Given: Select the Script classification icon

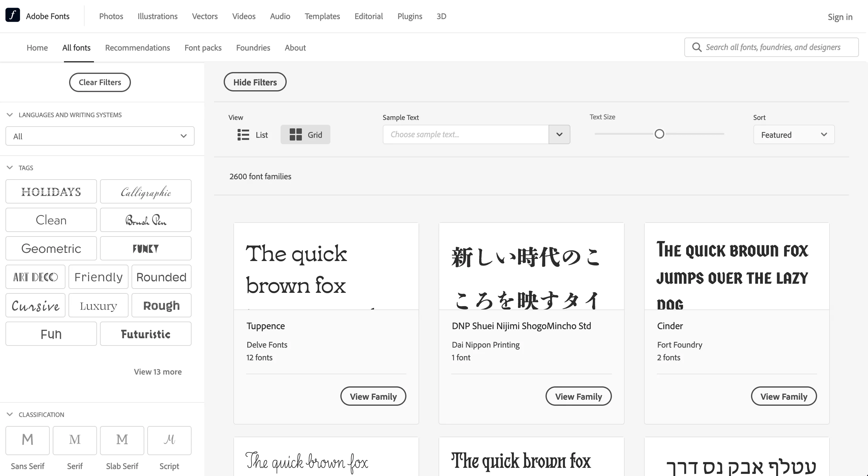Looking at the screenshot, I should click(169, 440).
